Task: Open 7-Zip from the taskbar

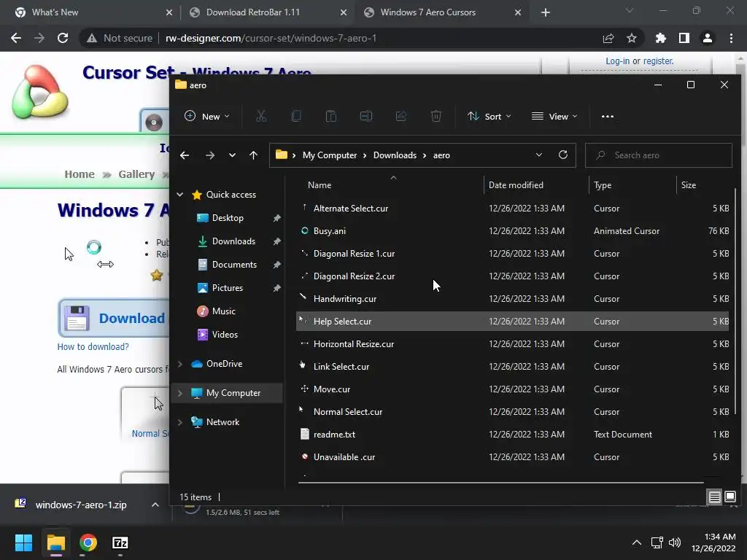Action: [x=120, y=542]
